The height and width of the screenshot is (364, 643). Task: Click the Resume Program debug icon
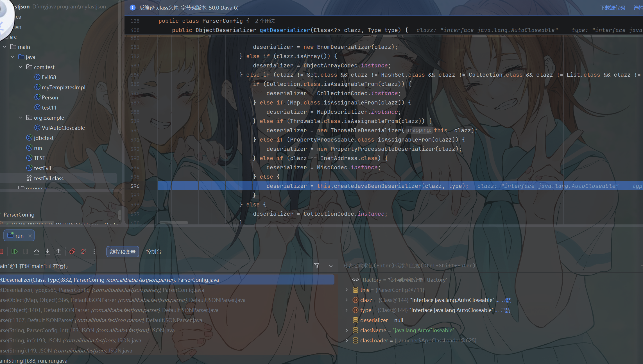(x=14, y=251)
